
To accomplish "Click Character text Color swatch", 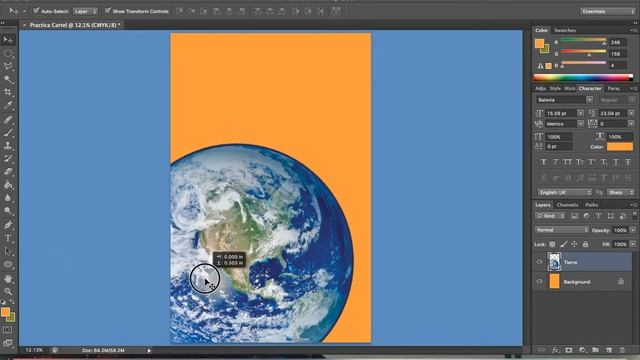I will pos(620,147).
